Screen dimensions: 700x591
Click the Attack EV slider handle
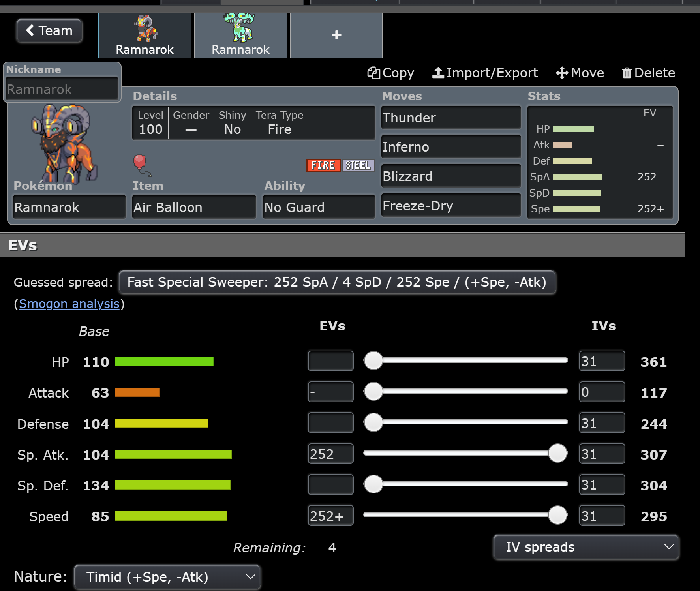(373, 391)
